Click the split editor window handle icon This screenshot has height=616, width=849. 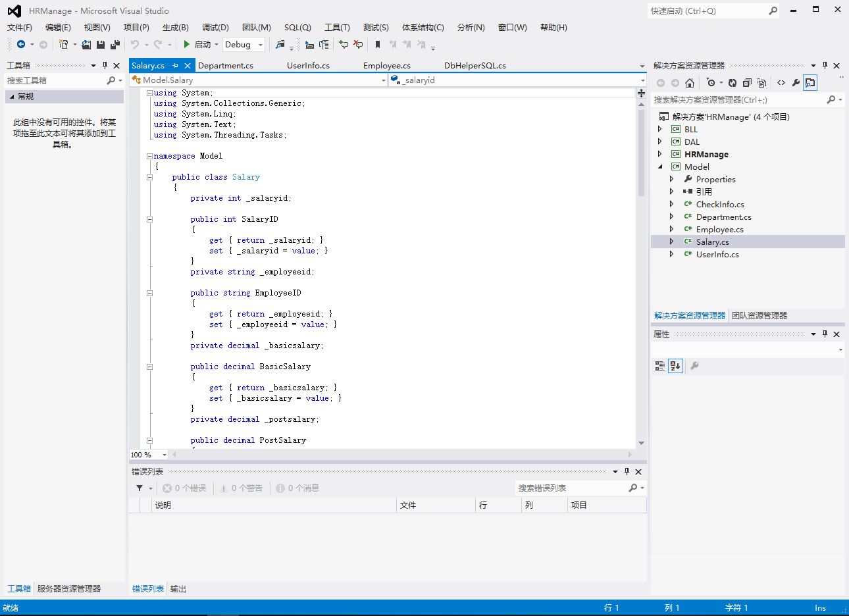click(x=641, y=93)
